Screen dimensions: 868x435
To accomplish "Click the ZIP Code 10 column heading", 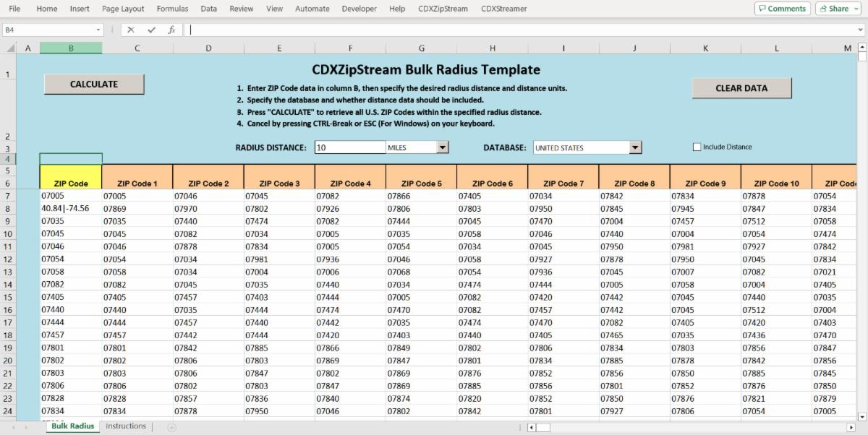I will (777, 184).
